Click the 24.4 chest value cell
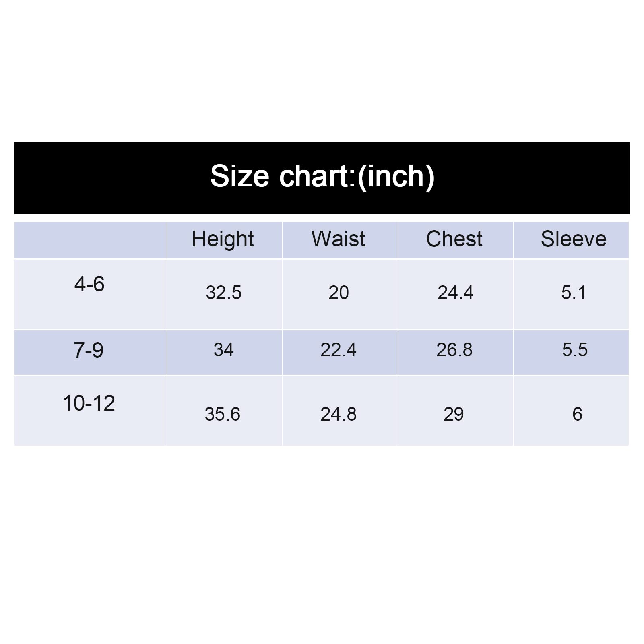Image resolution: width=644 pixels, height=644 pixels. pyautogui.click(x=455, y=293)
